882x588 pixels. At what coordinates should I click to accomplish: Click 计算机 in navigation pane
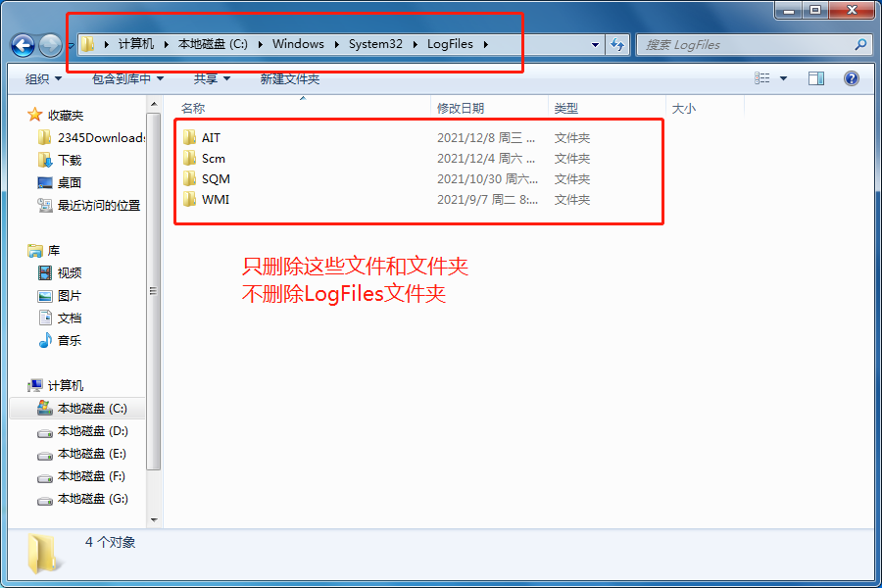(x=55, y=385)
